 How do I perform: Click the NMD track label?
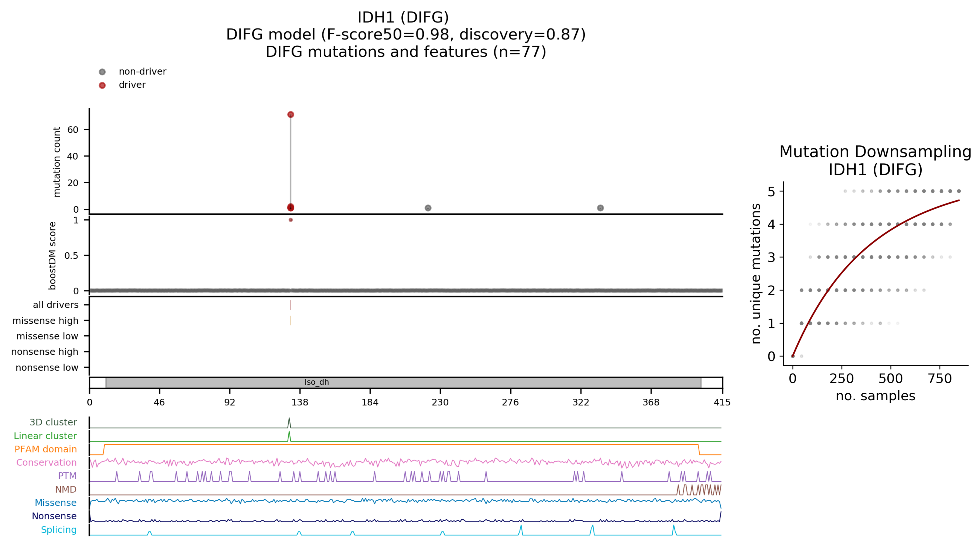point(66,489)
